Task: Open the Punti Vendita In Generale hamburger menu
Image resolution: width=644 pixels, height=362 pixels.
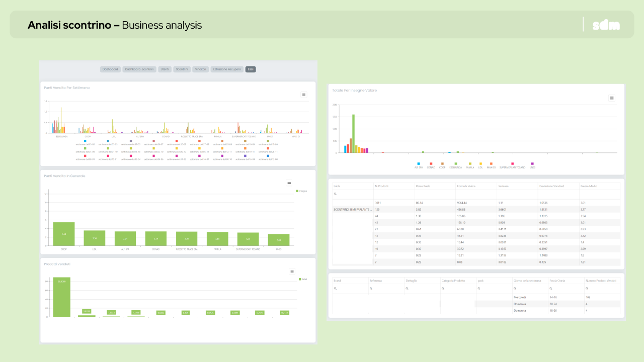Action: click(289, 183)
